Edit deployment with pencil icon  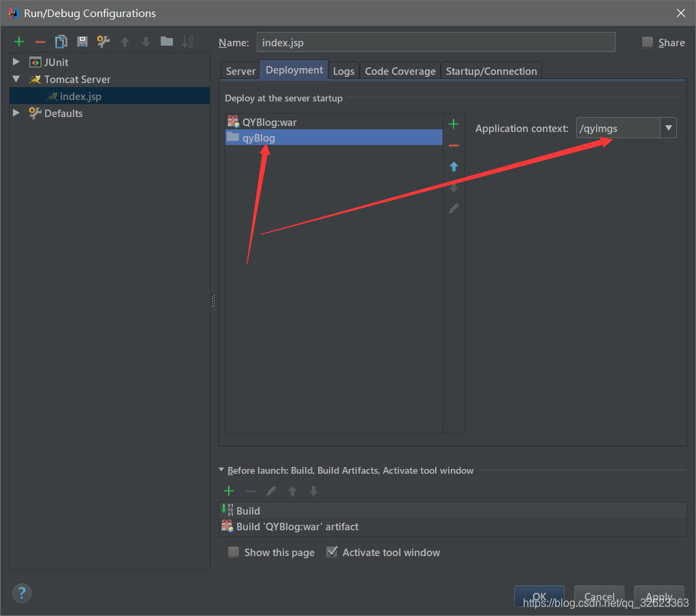coord(453,208)
